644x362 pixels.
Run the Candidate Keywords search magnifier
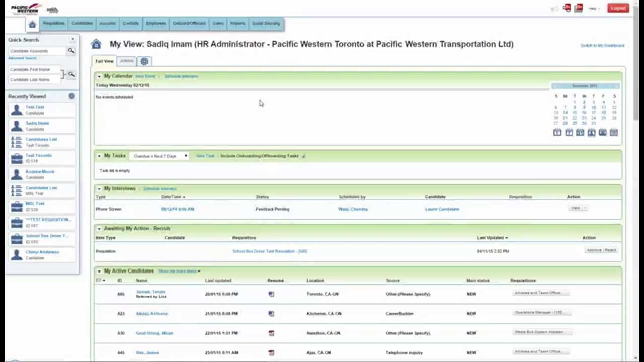tap(71, 51)
